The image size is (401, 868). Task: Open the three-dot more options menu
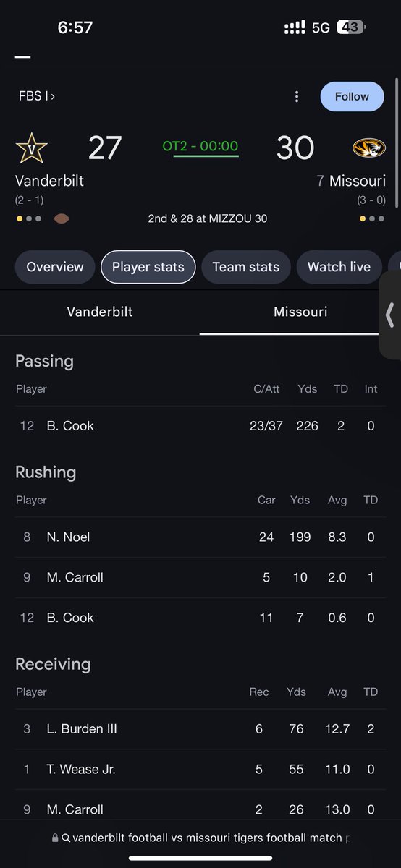tap(296, 97)
